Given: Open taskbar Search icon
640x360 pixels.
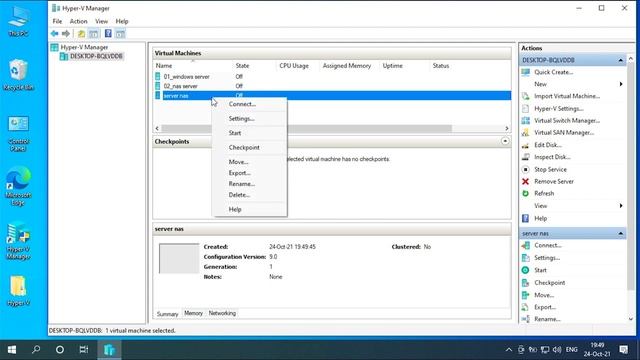Looking at the screenshot, I should (36, 350).
